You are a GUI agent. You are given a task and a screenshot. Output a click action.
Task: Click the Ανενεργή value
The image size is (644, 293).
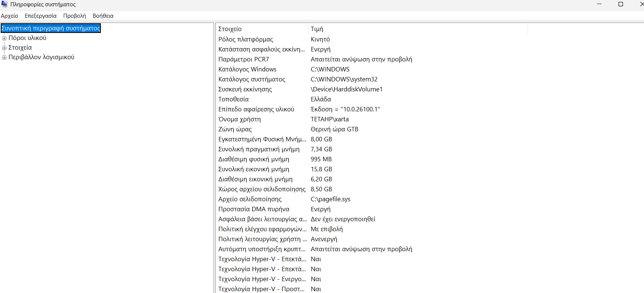coord(324,239)
